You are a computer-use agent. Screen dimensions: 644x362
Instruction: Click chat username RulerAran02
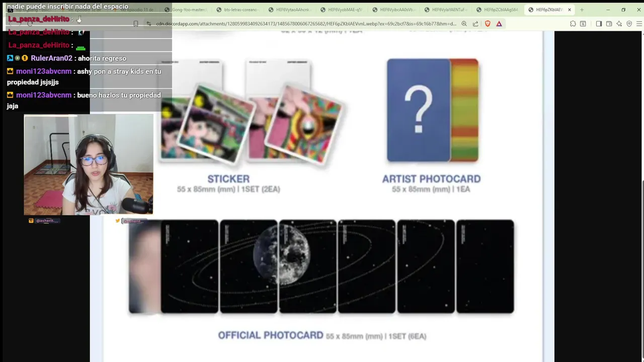click(x=51, y=58)
